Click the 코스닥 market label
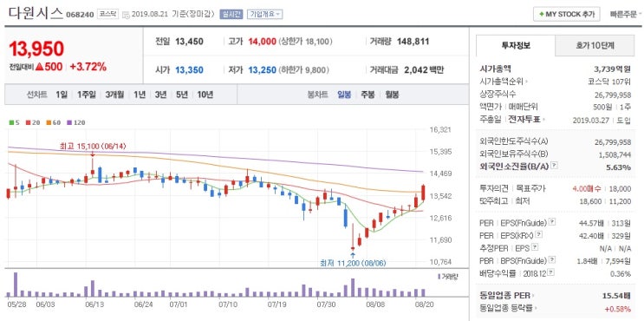644x321 pixels. click(x=108, y=14)
